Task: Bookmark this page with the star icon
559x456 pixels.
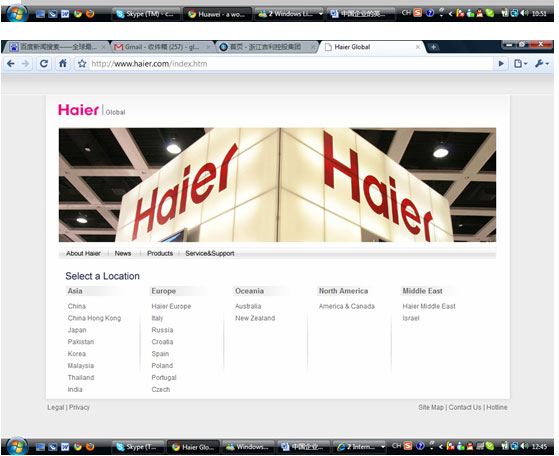Action: tap(82, 64)
